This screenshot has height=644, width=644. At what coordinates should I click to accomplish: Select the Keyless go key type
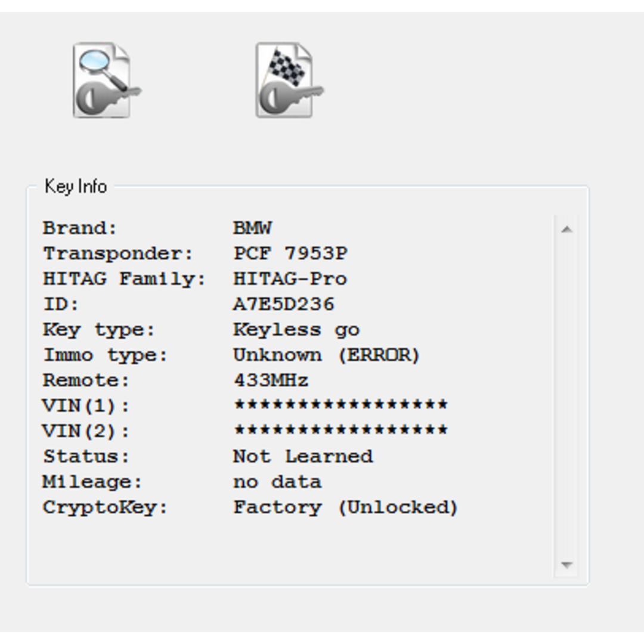pyautogui.click(x=296, y=330)
